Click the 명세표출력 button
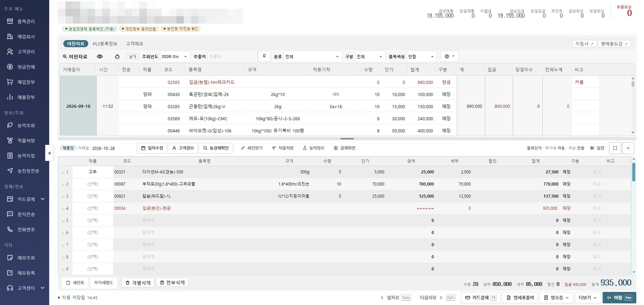 click(x=520, y=298)
